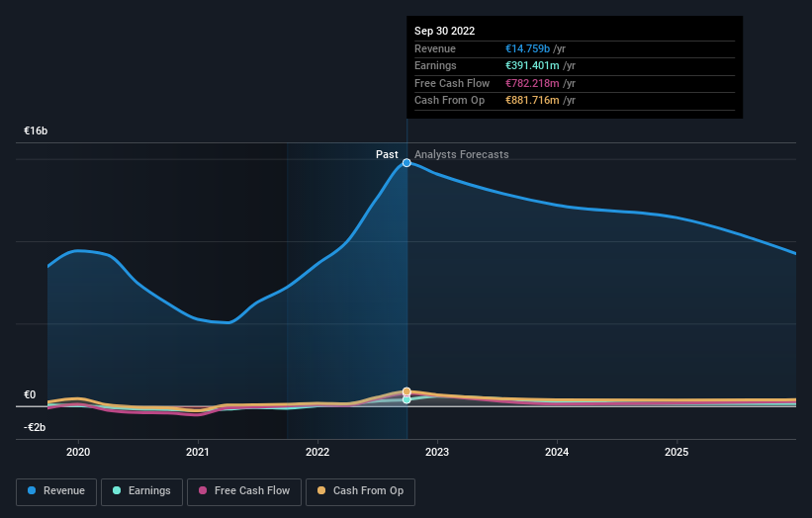The height and width of the screenshot is (518, 812).
Task: Click the €0 y-axis label
Action: coord(30,394)
